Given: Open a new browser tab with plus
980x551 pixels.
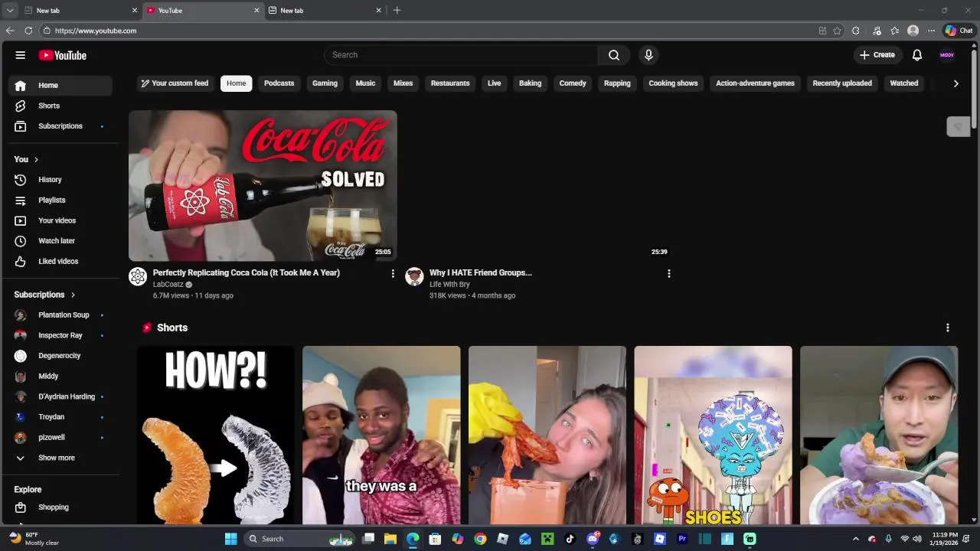Looking at the screenshot, I should pos(397,11).
